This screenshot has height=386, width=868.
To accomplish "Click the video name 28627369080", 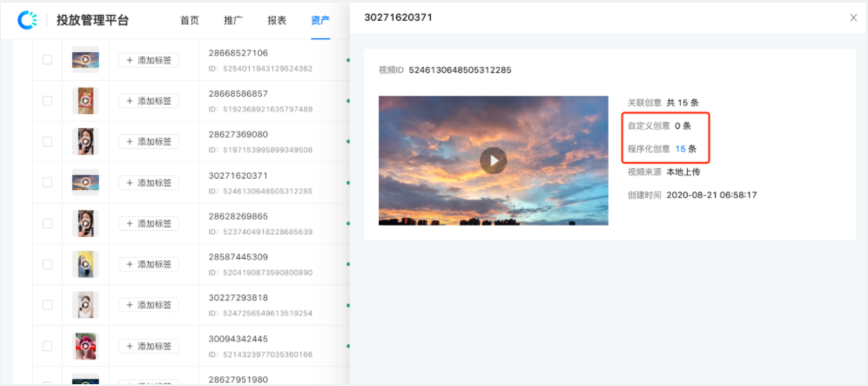I will [238, 134].
